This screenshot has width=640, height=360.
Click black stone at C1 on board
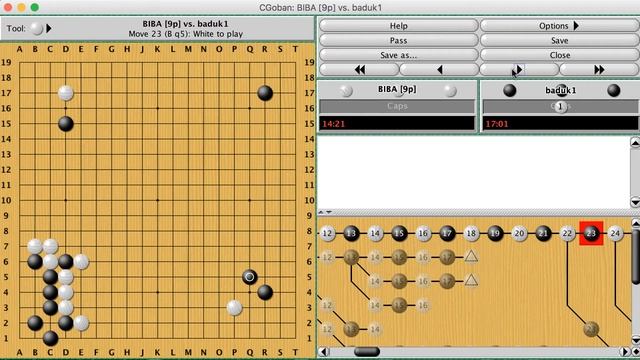coord(50,338)
